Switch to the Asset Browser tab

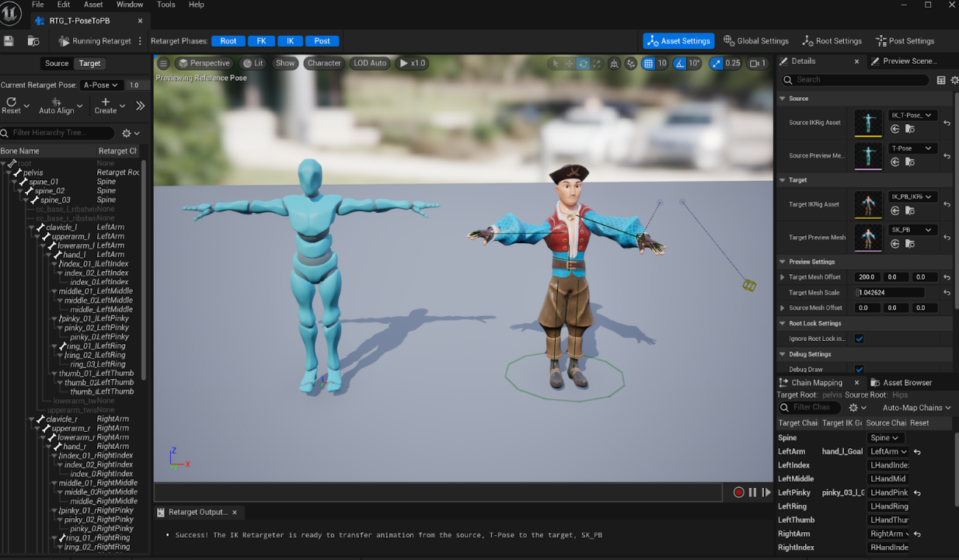click(x=901, y=383)
